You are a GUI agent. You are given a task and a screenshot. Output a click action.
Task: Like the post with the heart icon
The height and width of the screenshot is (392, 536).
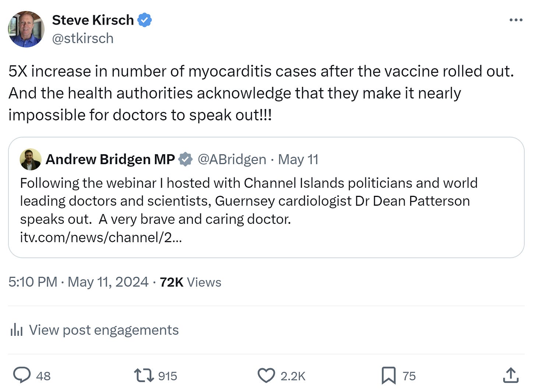[x=266, y=375]
